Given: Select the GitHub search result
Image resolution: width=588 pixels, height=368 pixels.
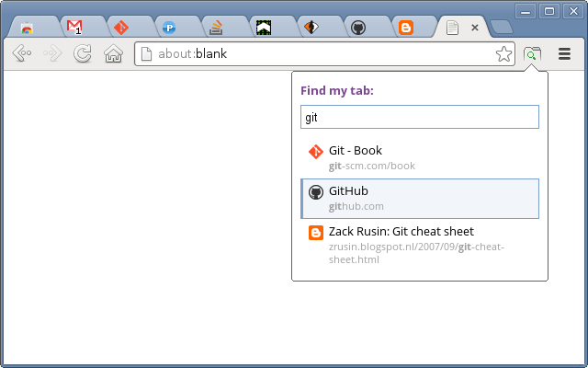Looking at the screenshot, I should pos(420,199).
